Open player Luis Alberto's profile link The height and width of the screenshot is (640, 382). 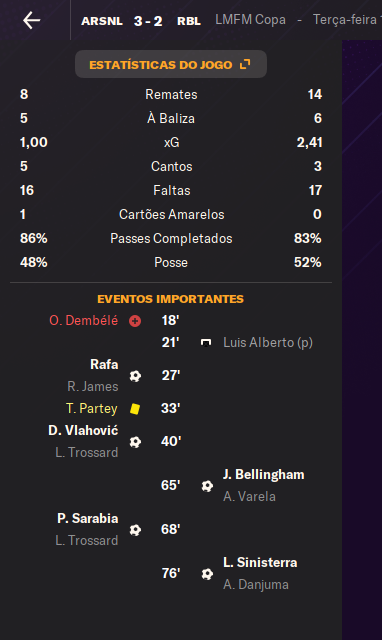268,342
